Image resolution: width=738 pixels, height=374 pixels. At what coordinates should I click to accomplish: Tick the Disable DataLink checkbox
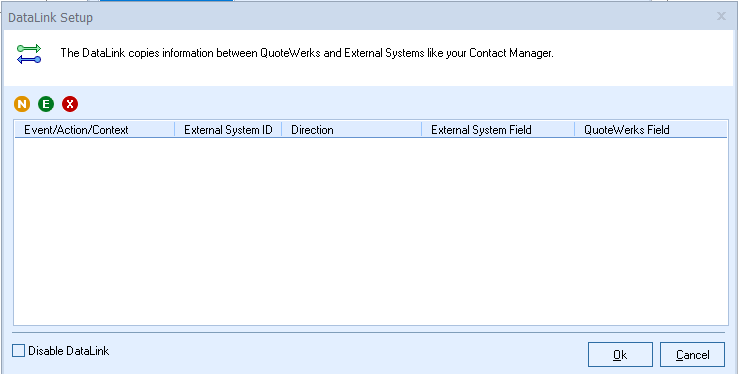(18, 350)
